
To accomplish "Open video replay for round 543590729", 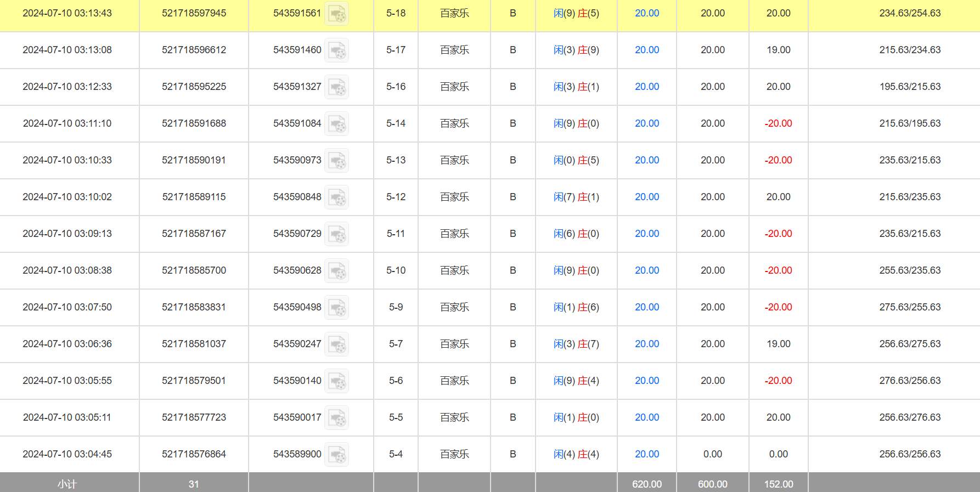I will (336, 234).
